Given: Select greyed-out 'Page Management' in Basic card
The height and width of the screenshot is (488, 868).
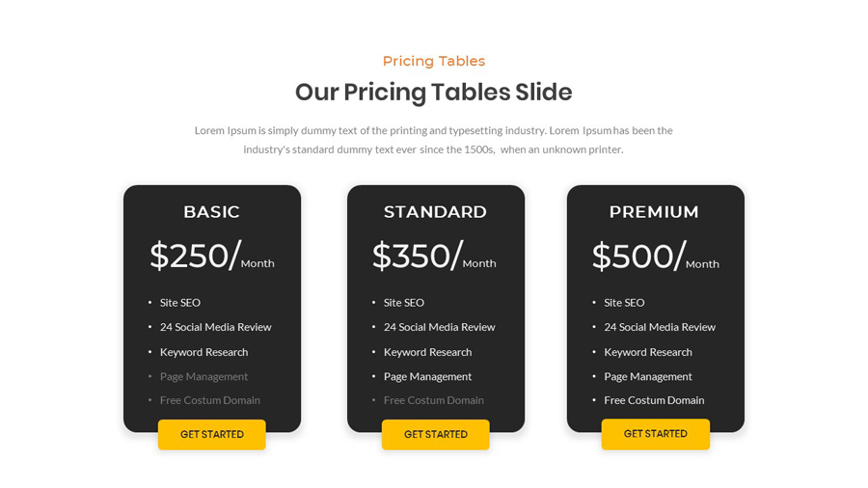Looking at the screenshot, I should click(x=203, y=376).
